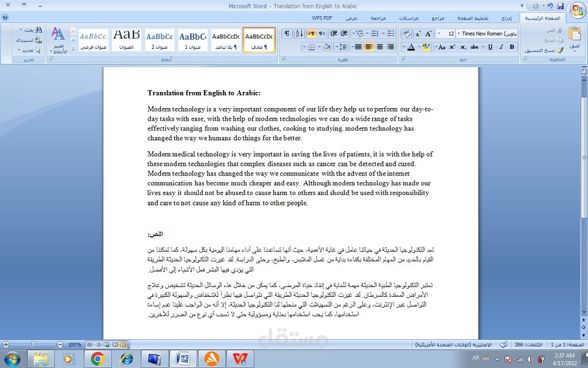
Task: Open the Change Styles (تغيير الأنماط) menu
Action: (59, 40)
